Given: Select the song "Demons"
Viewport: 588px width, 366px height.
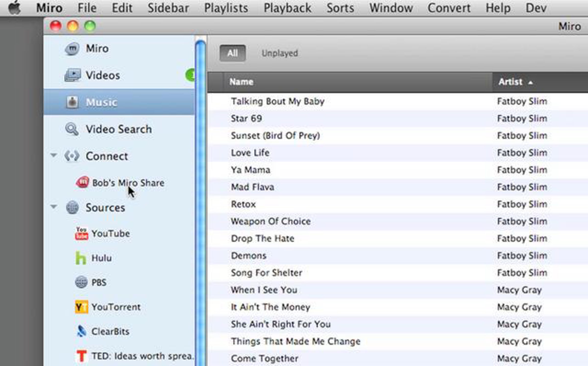Looking at the screenshot, I should click(249, 256).
